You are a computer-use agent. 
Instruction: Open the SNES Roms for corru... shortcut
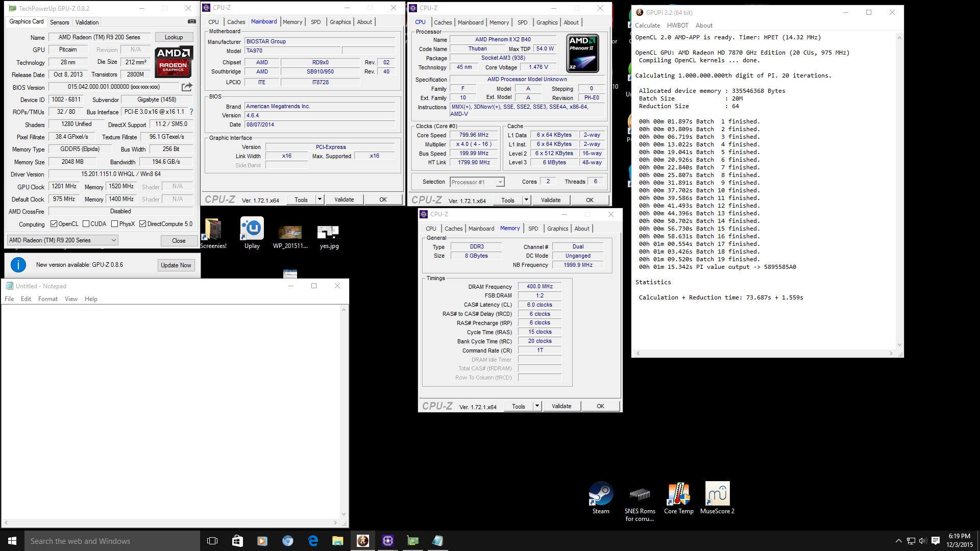click(640, 503)
